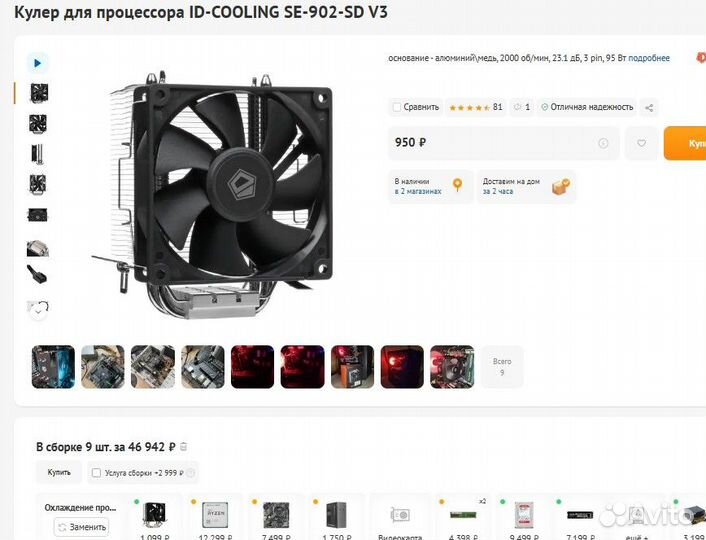Add cooler to favorites heart icon
The image size is (706, 540).
click(x=641, y=143)
